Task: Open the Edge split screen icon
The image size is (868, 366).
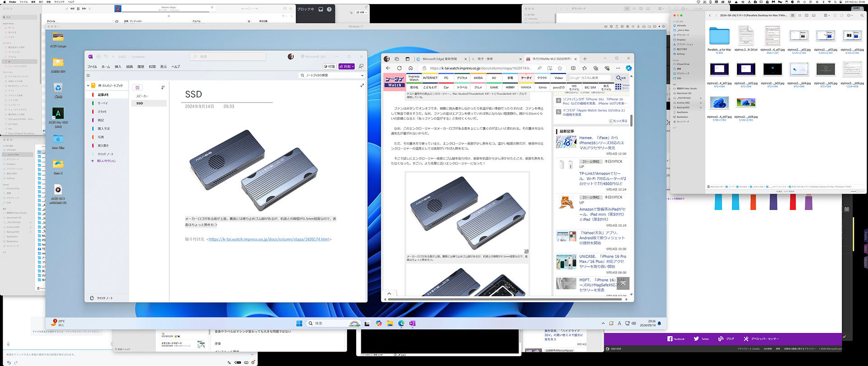Action: [573, 68]
